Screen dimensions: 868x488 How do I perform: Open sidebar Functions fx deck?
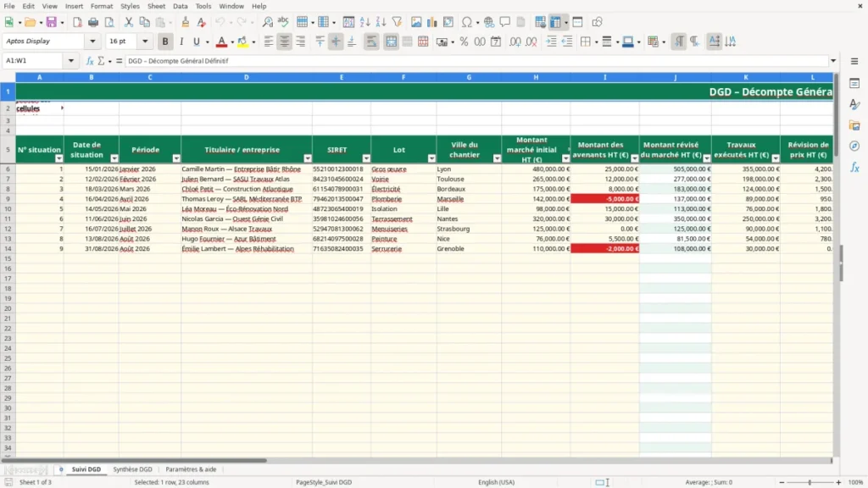[x=854, y=167]
